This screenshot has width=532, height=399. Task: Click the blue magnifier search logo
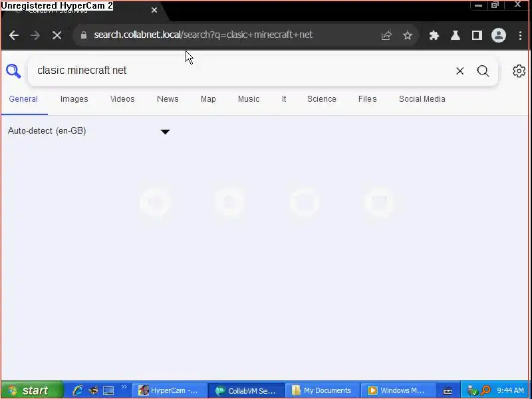tap(13, 71)
